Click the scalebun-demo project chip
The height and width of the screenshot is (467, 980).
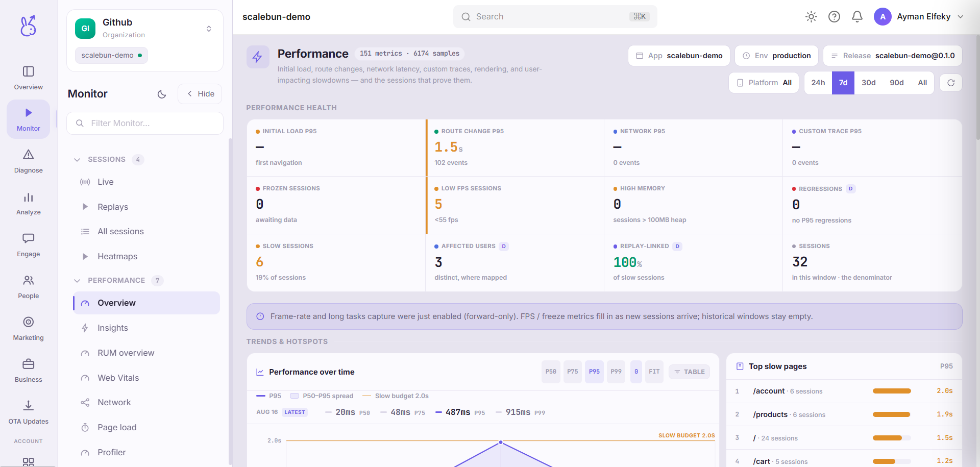point(111,55)
